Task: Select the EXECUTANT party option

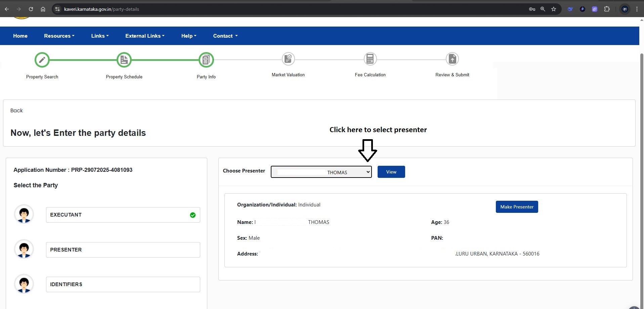Action: pos(123,215)
